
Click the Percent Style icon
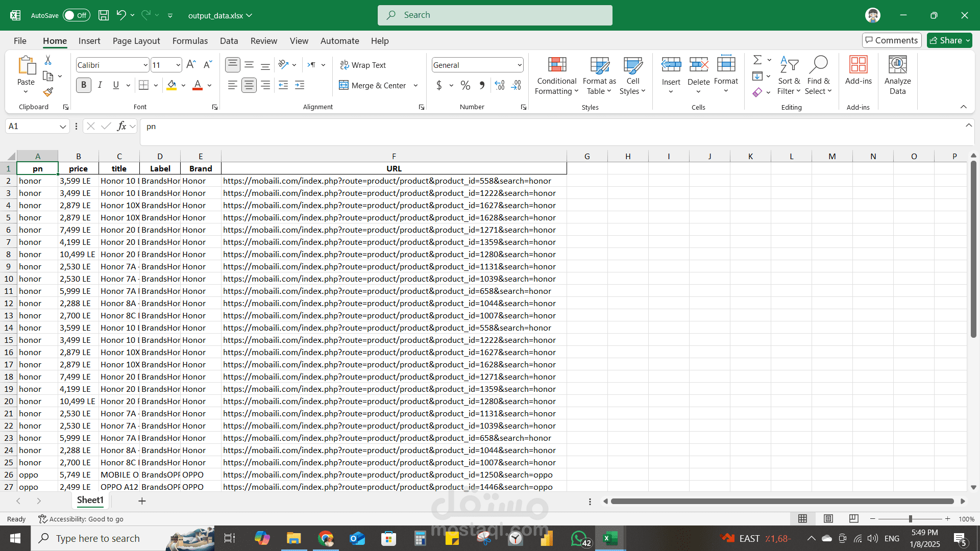coord(465,85)
